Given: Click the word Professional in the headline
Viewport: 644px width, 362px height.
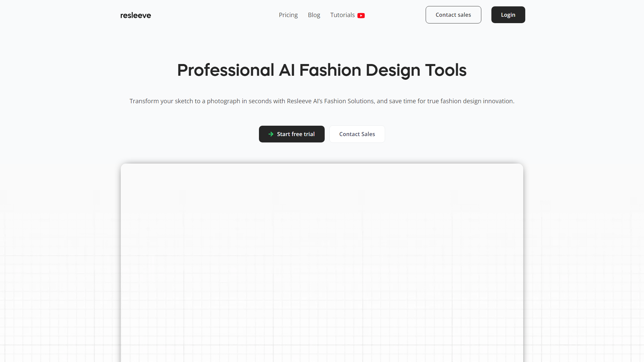Looking at the screenshot, I should pos(225,70).
